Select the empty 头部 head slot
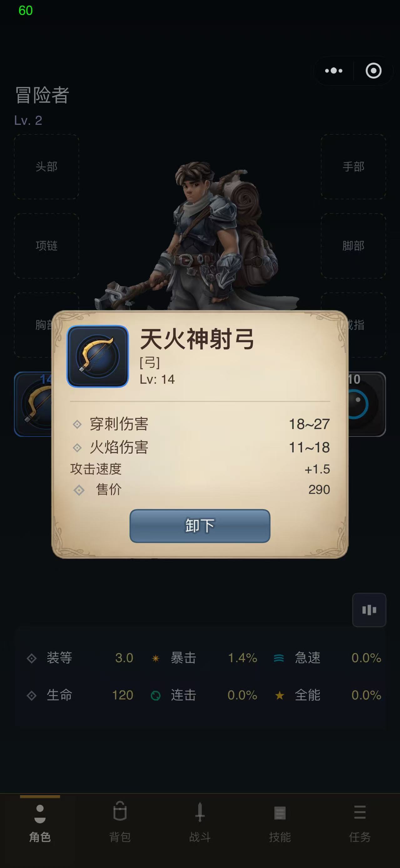Image resolution: width=400 pixels, height=868 pixels. point(47,167)
